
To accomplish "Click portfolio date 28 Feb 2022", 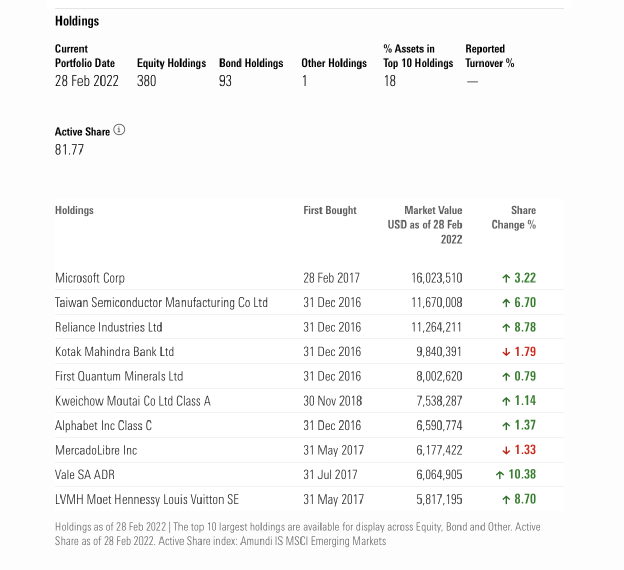I will coord(87,81).
